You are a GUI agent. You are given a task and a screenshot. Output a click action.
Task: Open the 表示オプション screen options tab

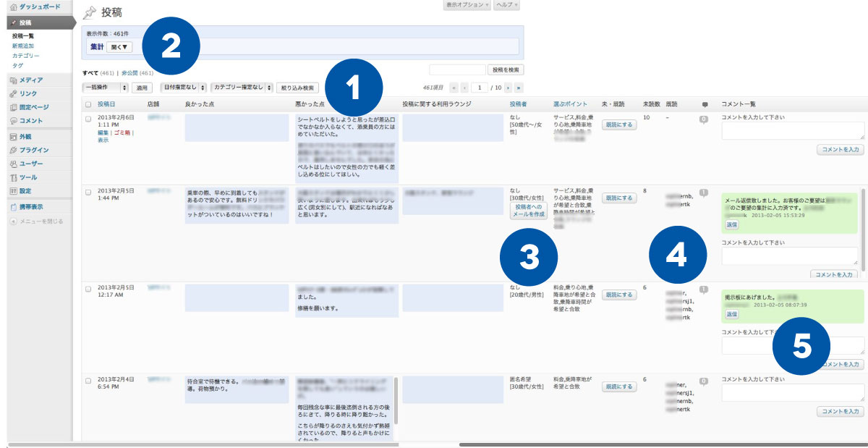[467, 5]
